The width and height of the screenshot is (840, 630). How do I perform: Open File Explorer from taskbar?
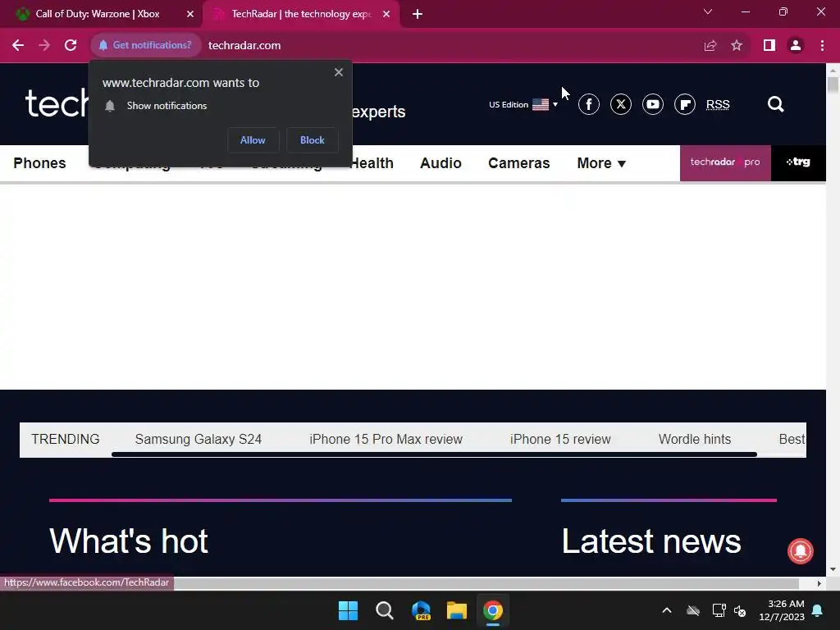(457, 610)
